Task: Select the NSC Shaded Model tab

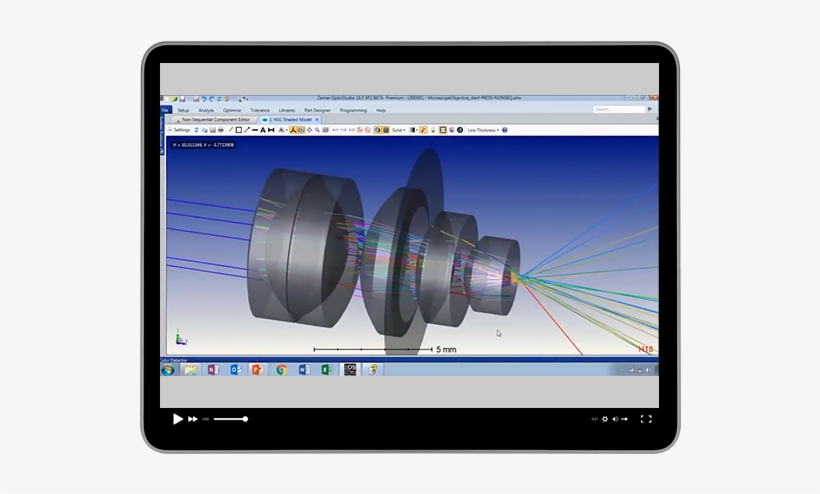Action: click(290, 120)
